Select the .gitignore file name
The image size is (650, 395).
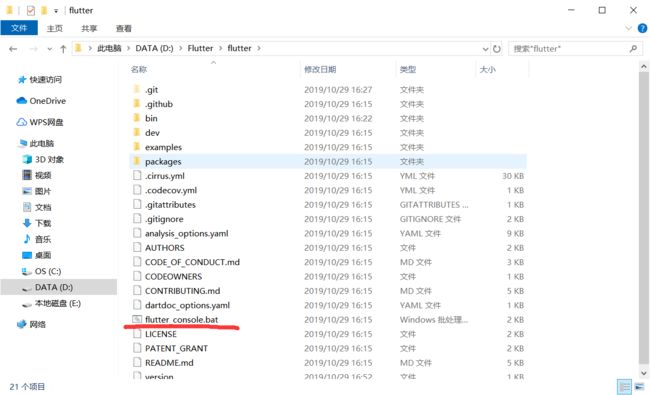point(164,219)
